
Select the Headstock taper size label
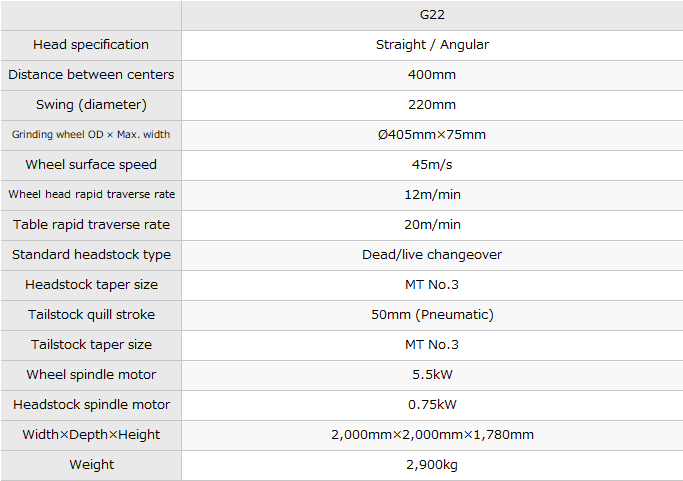[91, 285]
